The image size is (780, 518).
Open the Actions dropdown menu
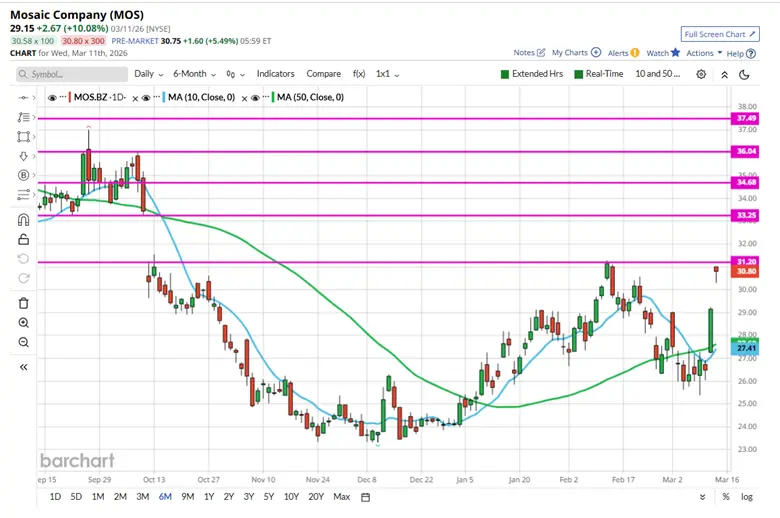(703, 53)
